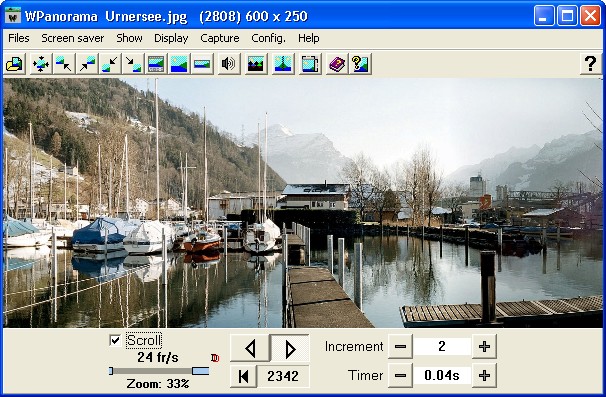This screenshot has width=606, height=397.
Task: Click the small wide landscape toolbar icon
Action: [x=202, y=64]
